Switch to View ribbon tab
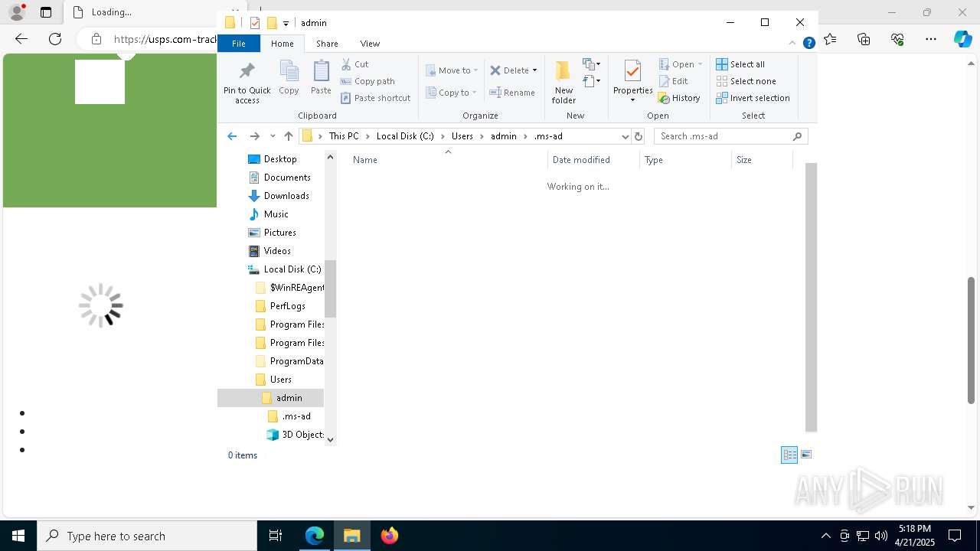The image size is (980, 551). coord(370,44)
